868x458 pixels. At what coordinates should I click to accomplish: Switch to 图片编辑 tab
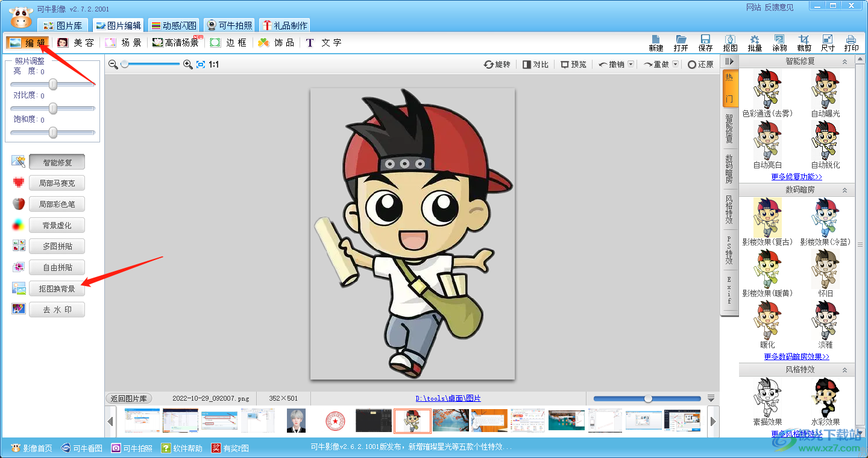(x=118, y=25)
